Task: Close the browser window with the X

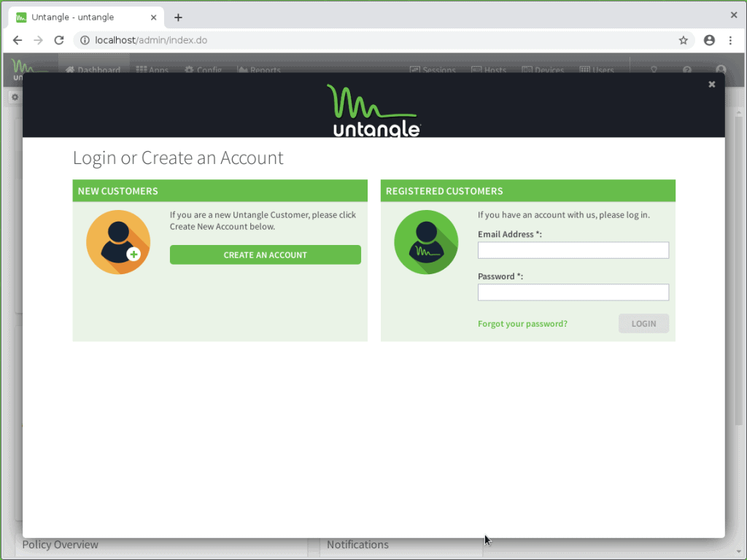Action: (x=734, y=15)
